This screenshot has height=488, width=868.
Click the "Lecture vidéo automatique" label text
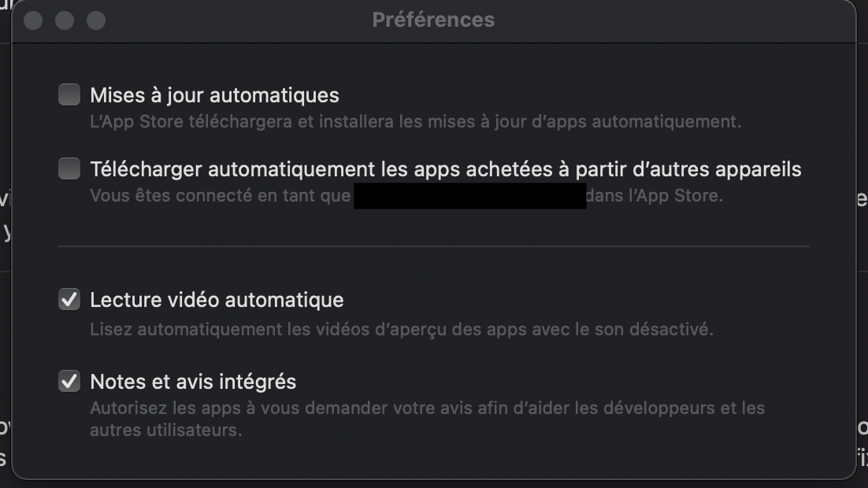point(217,300)
